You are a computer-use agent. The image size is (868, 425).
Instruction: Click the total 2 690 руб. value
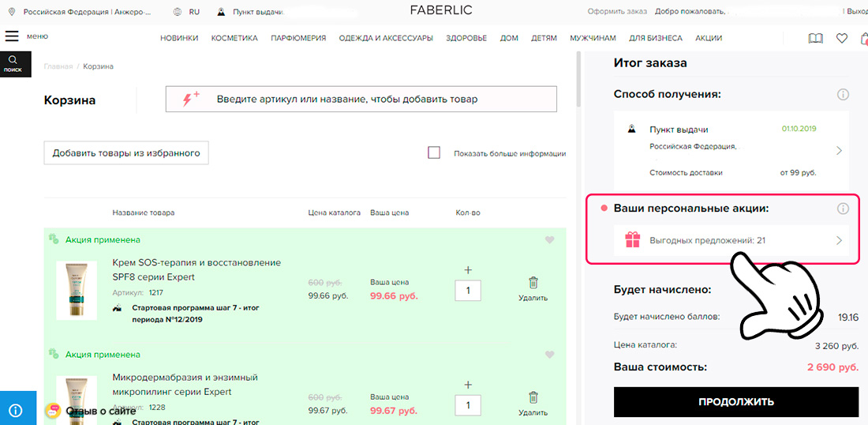click(832, 367)
